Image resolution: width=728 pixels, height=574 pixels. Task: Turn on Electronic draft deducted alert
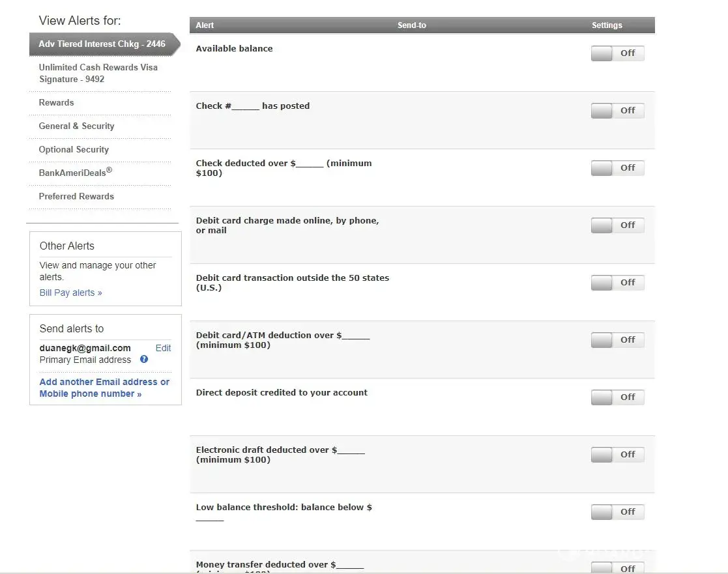pos(617,455)
